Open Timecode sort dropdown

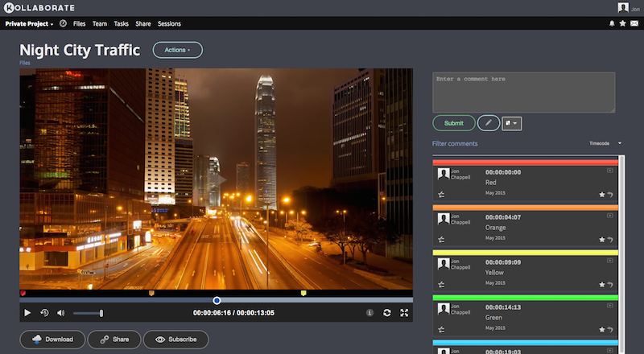605,143
